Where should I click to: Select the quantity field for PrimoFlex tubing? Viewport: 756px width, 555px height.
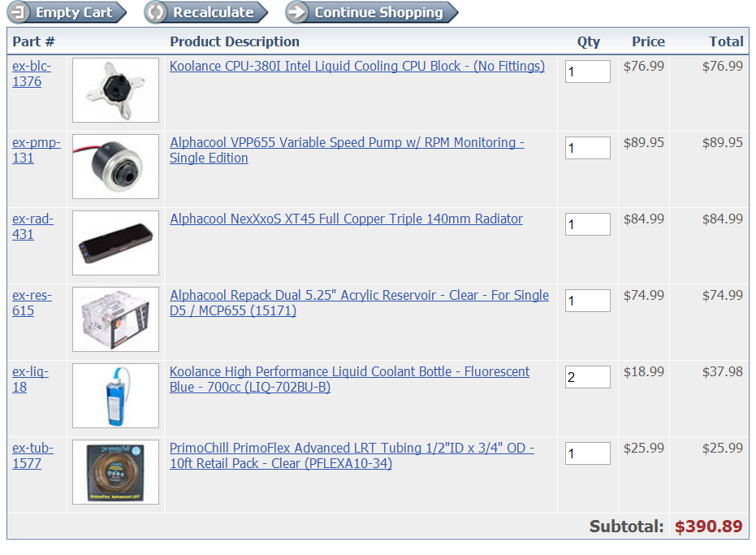588,453
